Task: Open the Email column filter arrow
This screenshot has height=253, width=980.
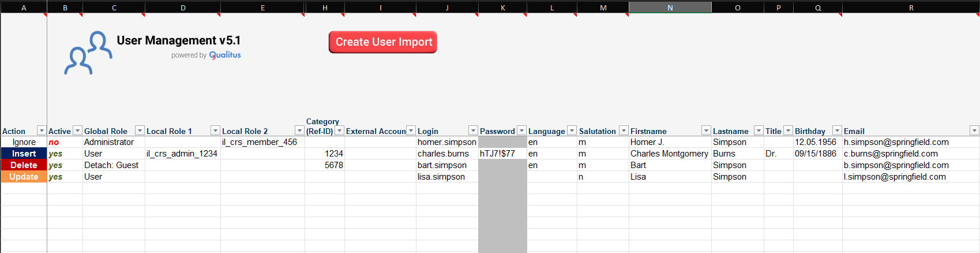Action: 974,131
